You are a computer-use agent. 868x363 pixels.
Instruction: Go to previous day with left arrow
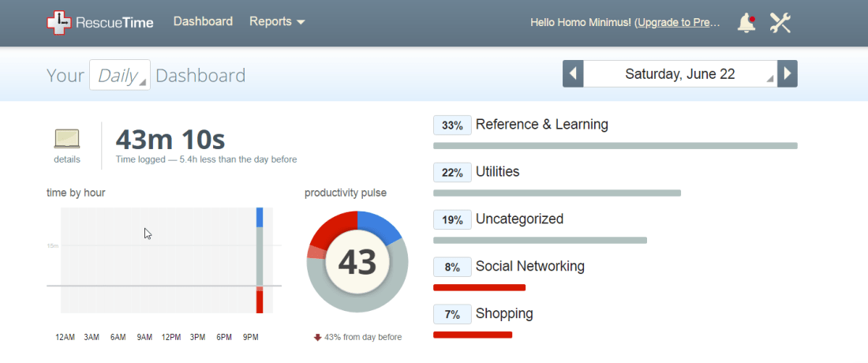(573, 74)
